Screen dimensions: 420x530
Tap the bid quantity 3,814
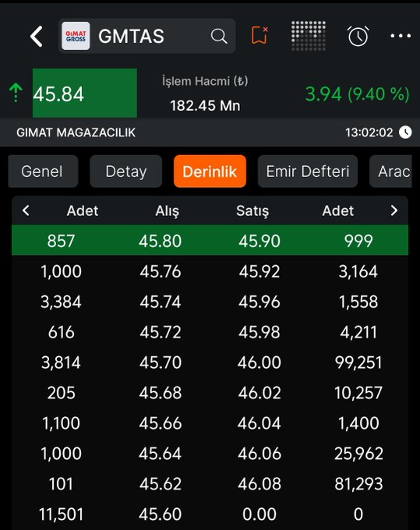tap(61, 362)
